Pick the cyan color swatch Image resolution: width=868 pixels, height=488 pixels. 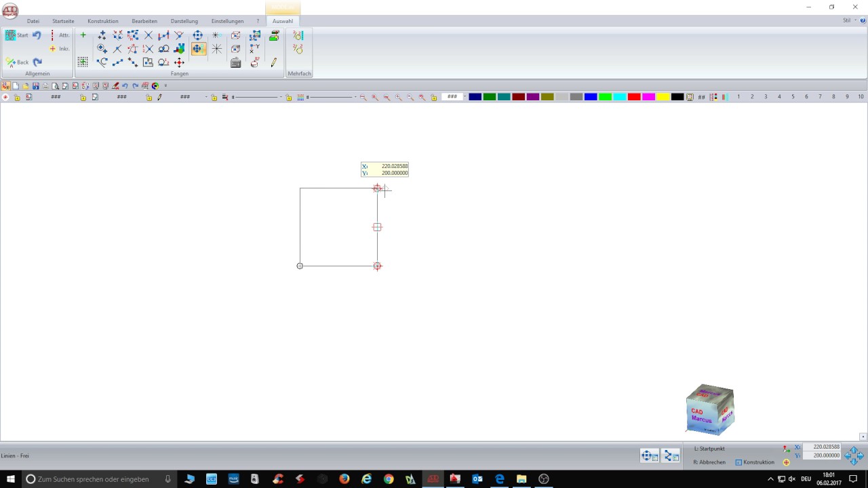tap(620, 97)
